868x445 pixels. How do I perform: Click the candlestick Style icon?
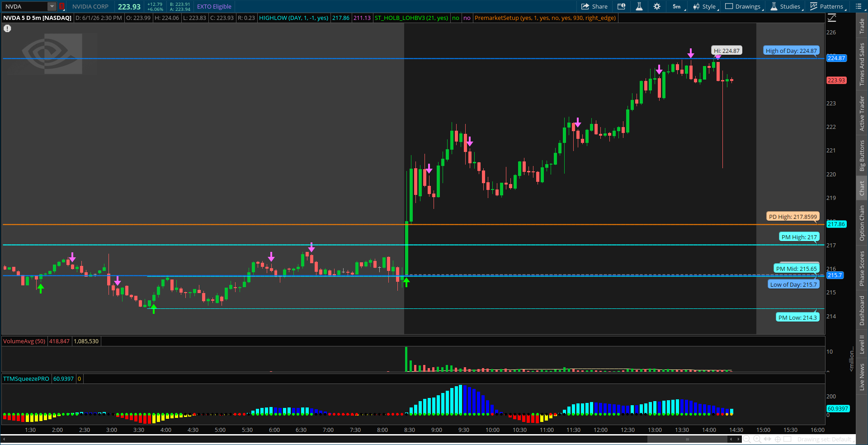pyautogui.click(x=696, y=6)
